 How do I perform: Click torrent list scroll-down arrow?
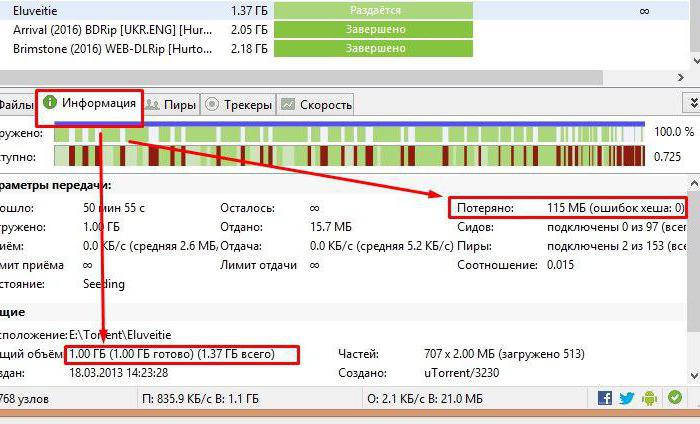pyautogui.click(x=695, y=60)
